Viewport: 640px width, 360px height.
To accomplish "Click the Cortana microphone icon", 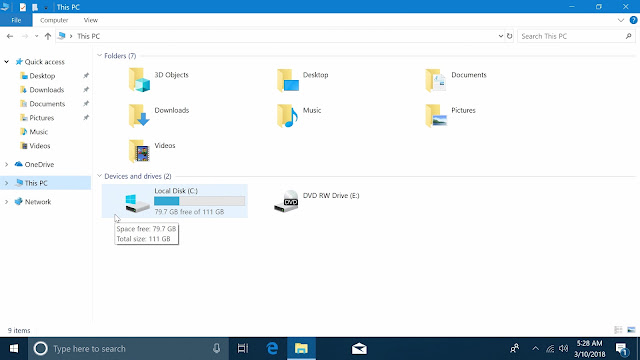I will [216, 348].
